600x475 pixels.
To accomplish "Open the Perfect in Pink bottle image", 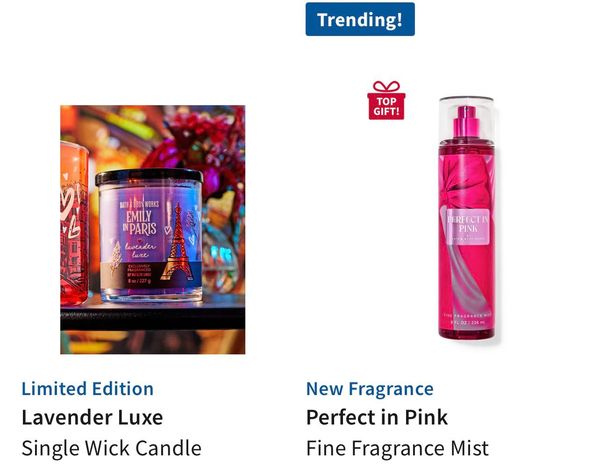I will [x=467, y=218].
